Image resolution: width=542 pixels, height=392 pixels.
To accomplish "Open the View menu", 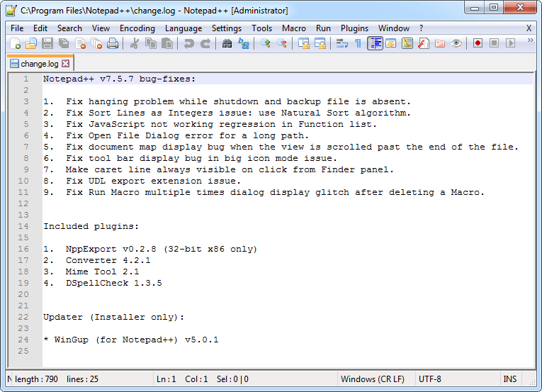I will point(101,28).
